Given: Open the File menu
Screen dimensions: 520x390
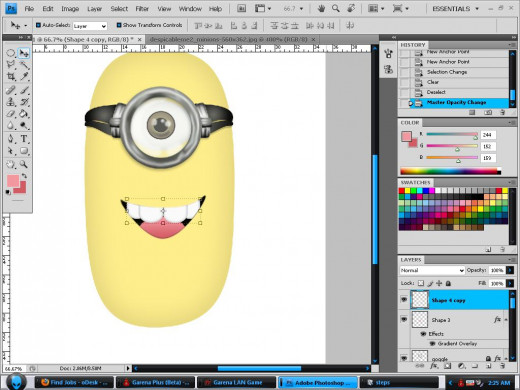Looking at the screenshot, I should pos(29,9).
